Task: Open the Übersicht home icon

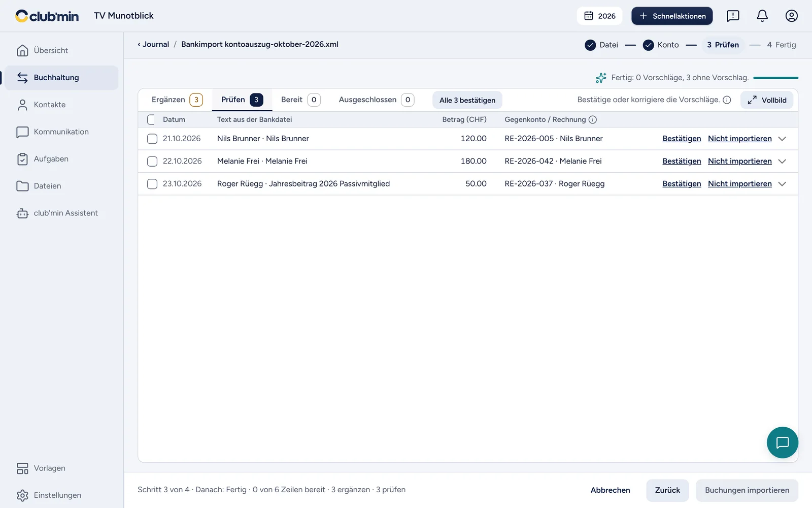Action: (x=22, y=50)
